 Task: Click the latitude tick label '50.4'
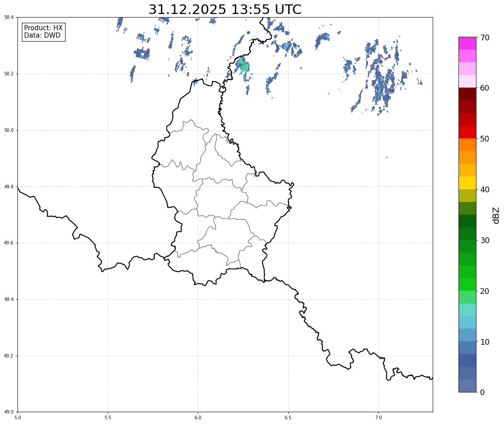9,18
